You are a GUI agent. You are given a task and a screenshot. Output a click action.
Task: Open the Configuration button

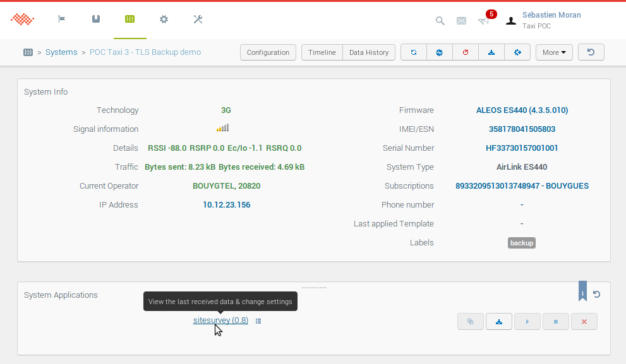[268, 52]
